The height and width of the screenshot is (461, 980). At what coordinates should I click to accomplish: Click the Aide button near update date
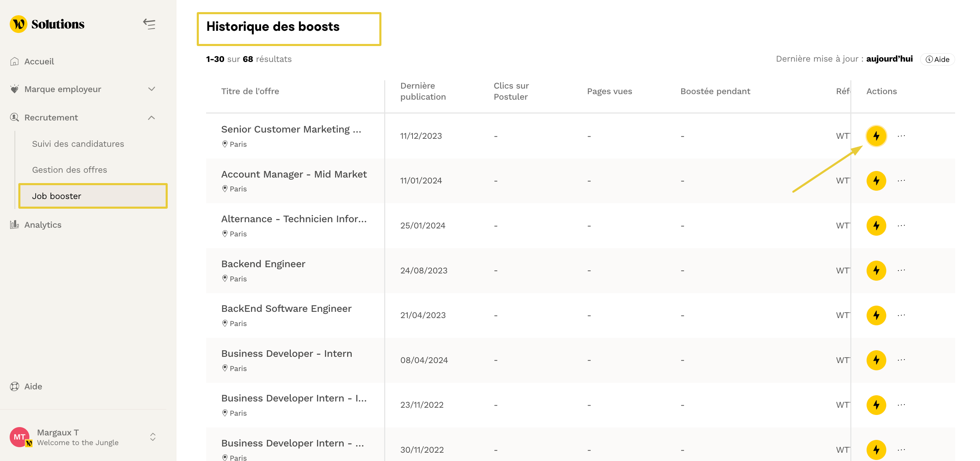pyautogui.click(x=938, y=60)
